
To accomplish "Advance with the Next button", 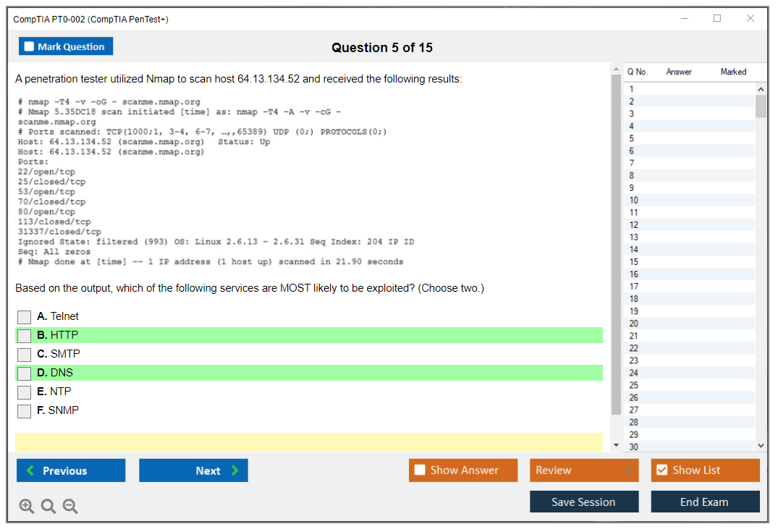I will [x=193, y=470].
